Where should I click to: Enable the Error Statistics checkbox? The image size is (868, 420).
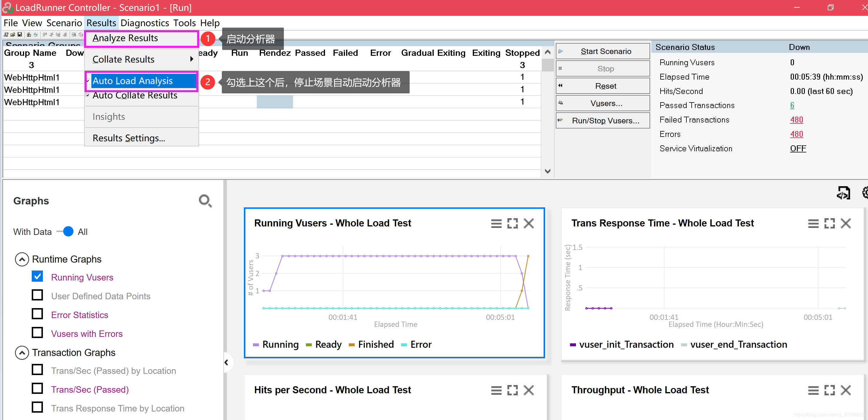38,314
